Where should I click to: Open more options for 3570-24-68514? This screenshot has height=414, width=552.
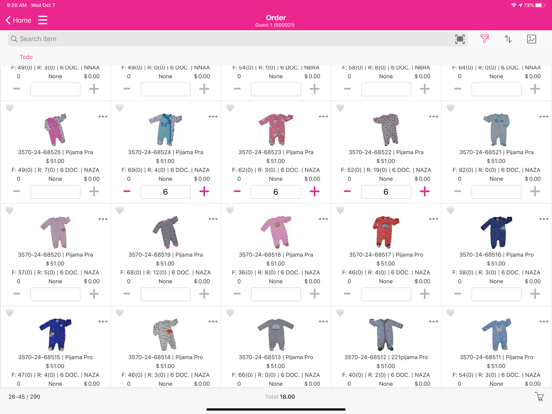click(x=213, y=321)
